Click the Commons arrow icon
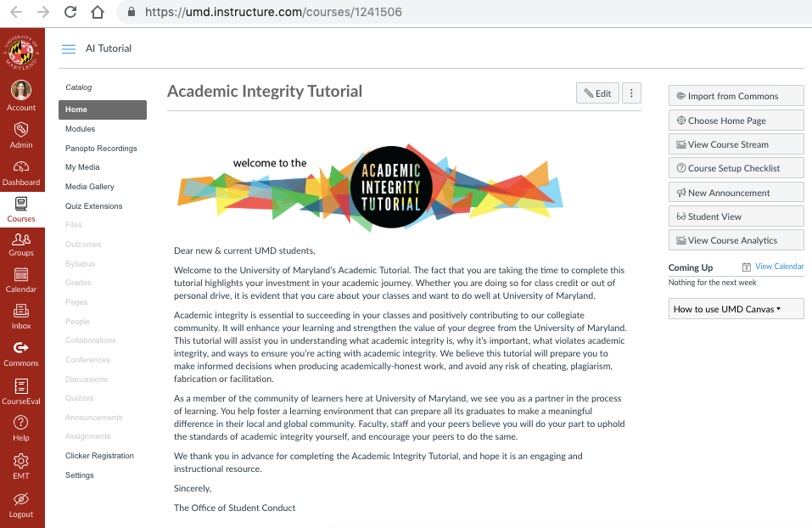 tap(21, 348)
